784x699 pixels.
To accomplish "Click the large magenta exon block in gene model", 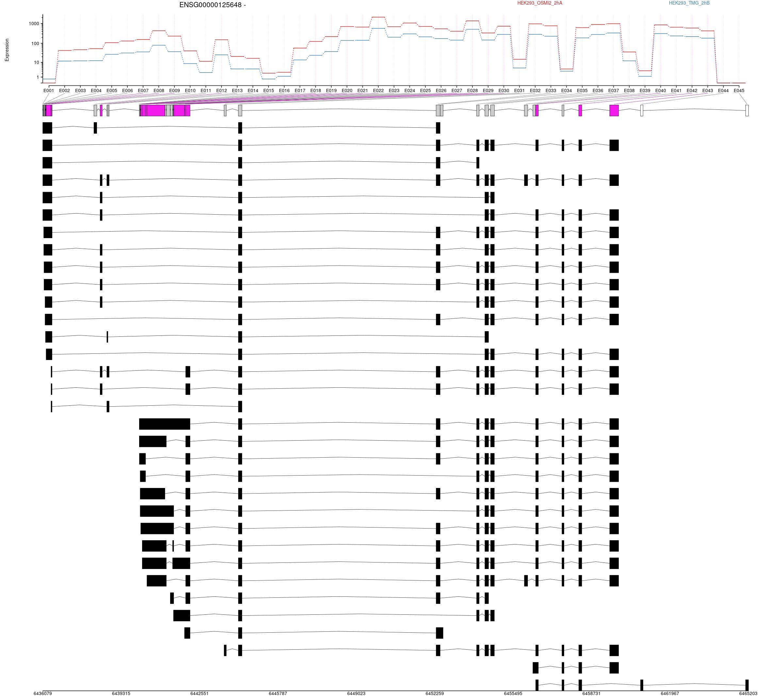I will point(156,111).
